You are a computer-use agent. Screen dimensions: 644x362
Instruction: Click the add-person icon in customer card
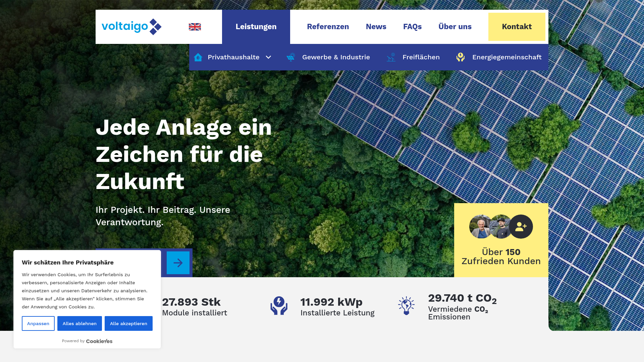[x=521, y=227]
